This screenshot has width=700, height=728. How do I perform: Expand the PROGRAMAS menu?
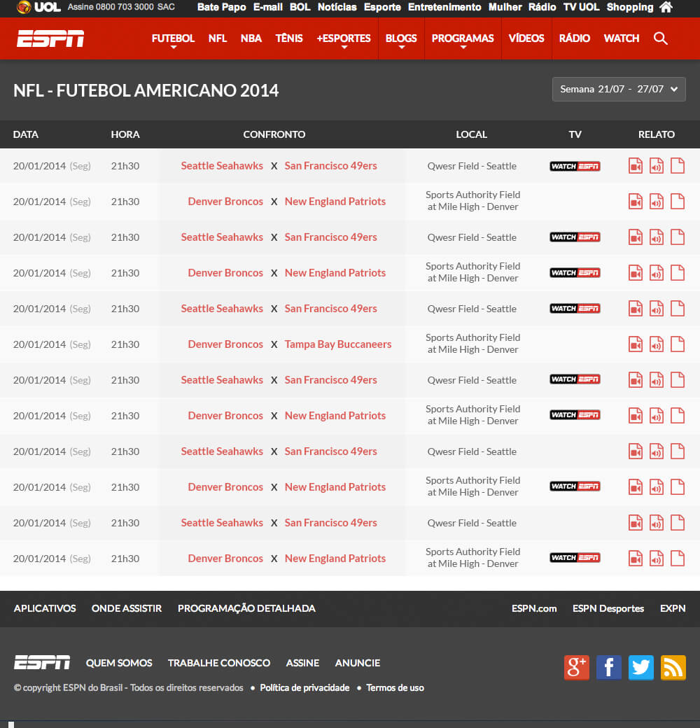[463, 39]
